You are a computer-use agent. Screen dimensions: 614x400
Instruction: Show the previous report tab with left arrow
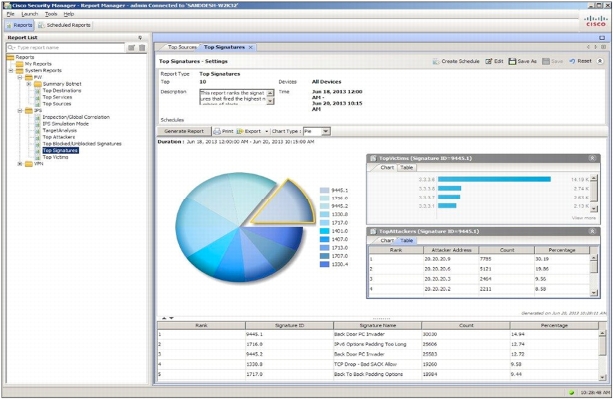[x=588, y=47]
